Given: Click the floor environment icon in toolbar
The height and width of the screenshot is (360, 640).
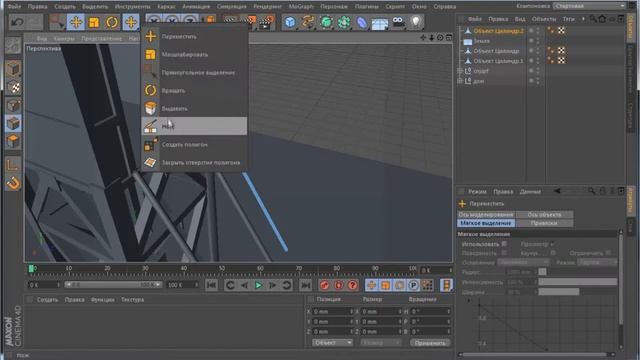Looking at the screenshot, I should coord(380,22).
